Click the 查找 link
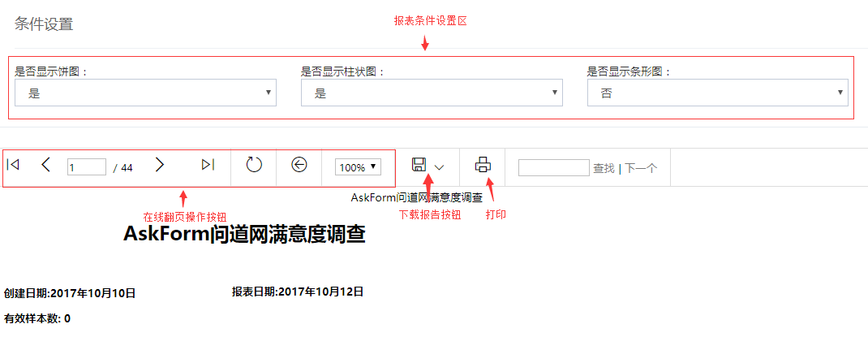Image resolution: width=868 pixels, height=350 pixels. click(604, 168)
